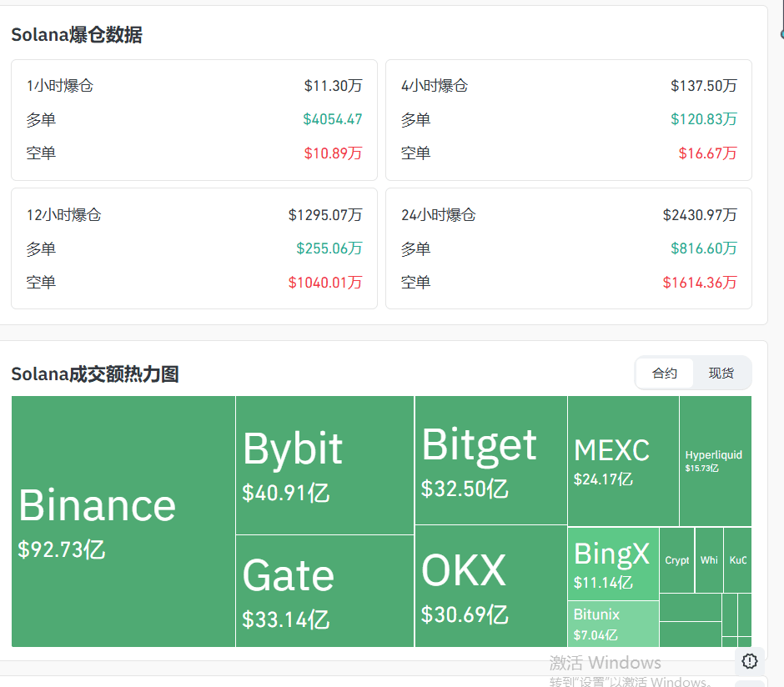
Task: Click 多单 label in 1小时爆仓 card
Action: click(x=41, y=120)
